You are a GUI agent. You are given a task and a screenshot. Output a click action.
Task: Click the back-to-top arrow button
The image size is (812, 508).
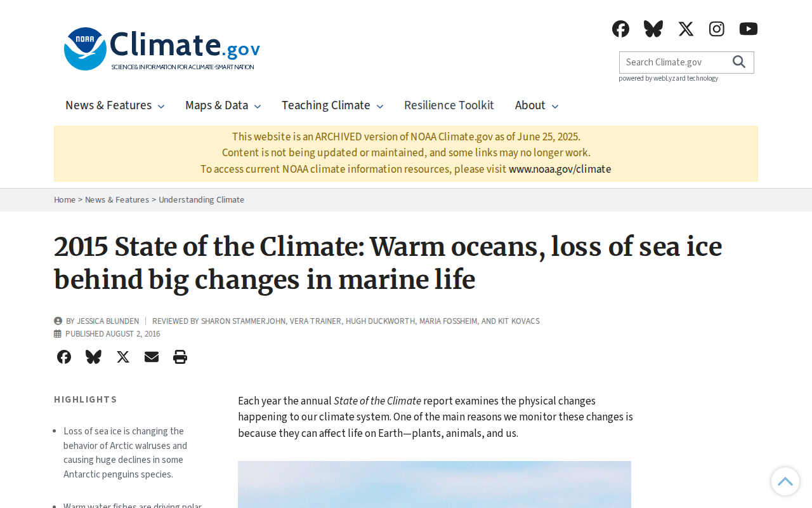pos(785,481)
